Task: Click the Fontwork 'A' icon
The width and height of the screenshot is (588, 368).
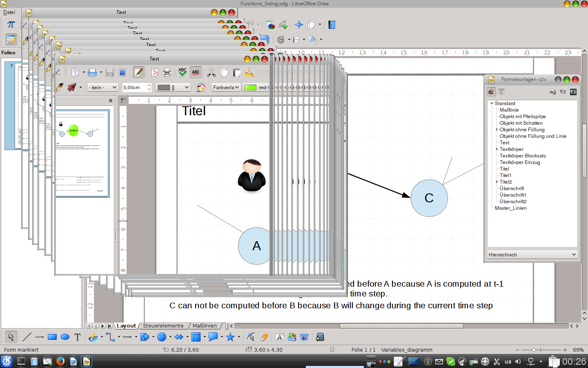Action: 279,337
